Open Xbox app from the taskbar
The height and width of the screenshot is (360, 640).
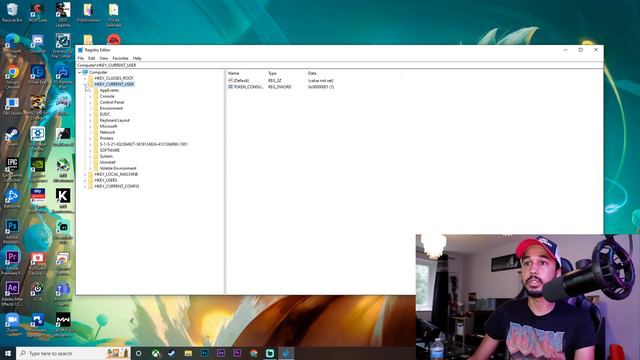pyautogui.click(x=156, y=353)
